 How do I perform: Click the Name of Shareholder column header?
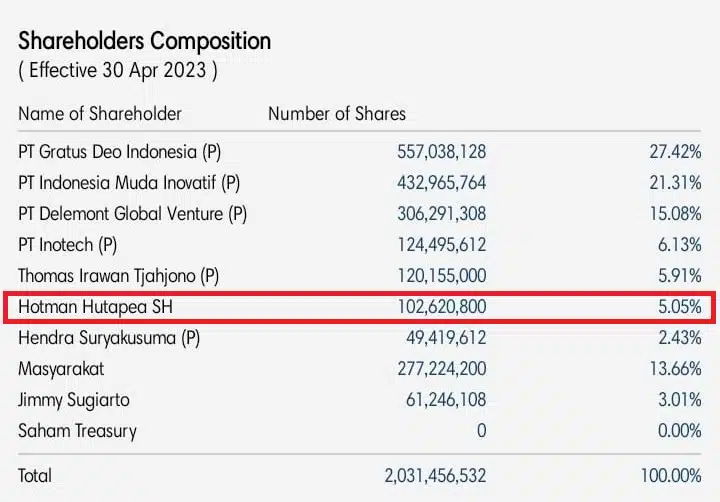tap(100, 113)
